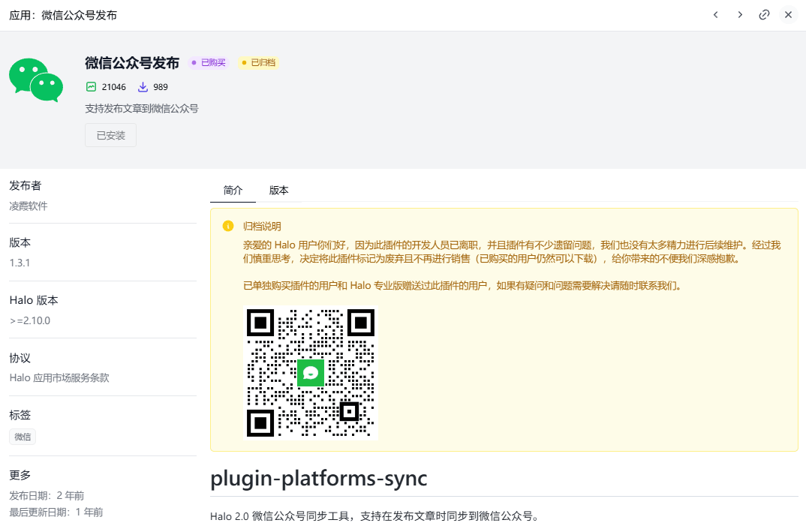The height and width of the screenshot is (532, 806).
Task: Click the 更多 section label
Action: pos(20,475)
